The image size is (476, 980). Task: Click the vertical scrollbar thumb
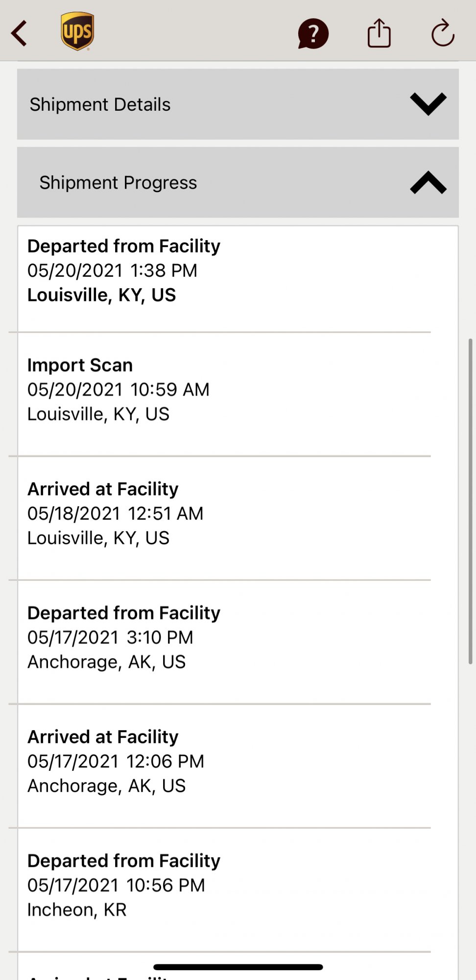(x=470, y=501)
